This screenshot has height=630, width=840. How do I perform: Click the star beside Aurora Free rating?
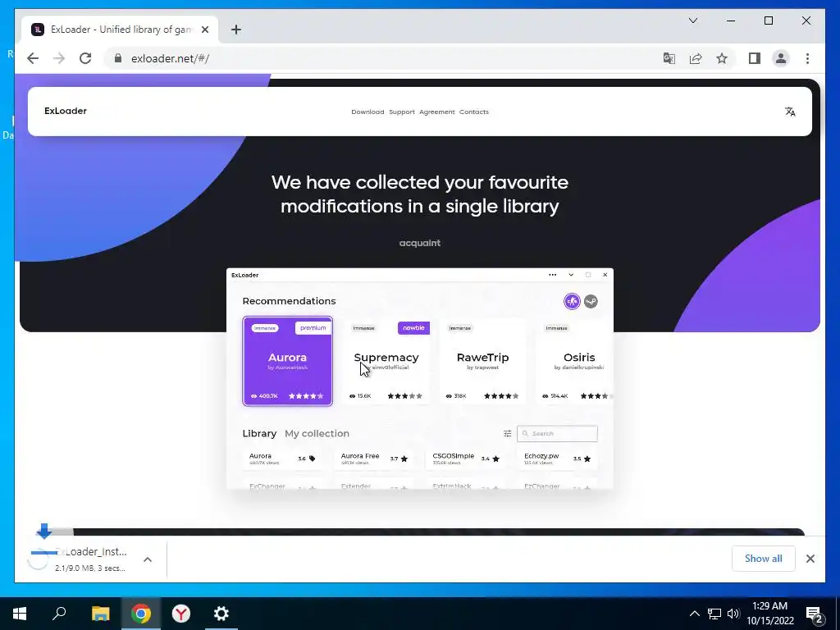(x=404, y=459)
